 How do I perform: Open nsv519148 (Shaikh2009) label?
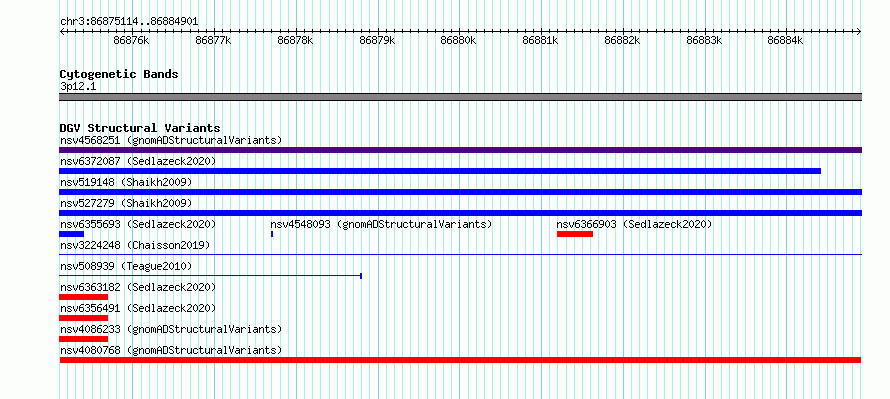pyautogui.click(x=126, y=182)
